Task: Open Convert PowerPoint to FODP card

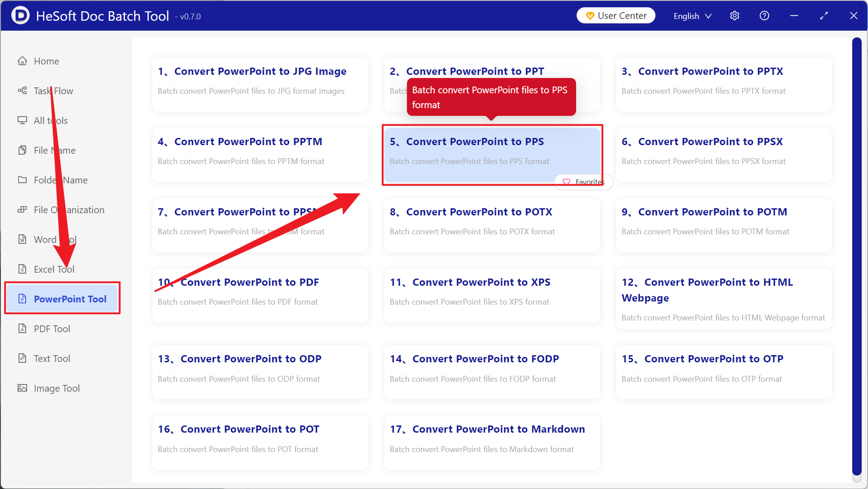Action: 492,372
